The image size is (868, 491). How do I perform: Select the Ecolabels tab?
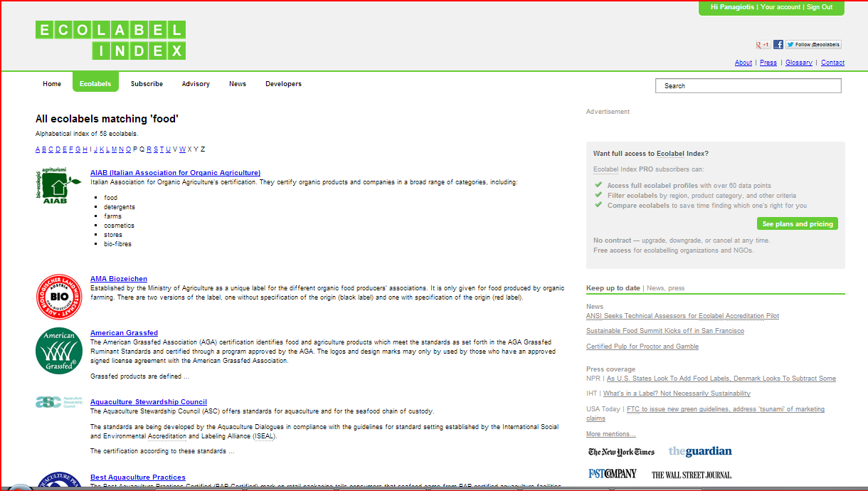[x=95, y=83]
